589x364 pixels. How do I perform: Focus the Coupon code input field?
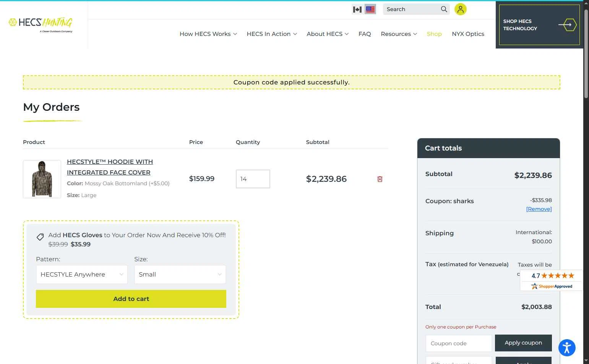[x=459, y=343]
